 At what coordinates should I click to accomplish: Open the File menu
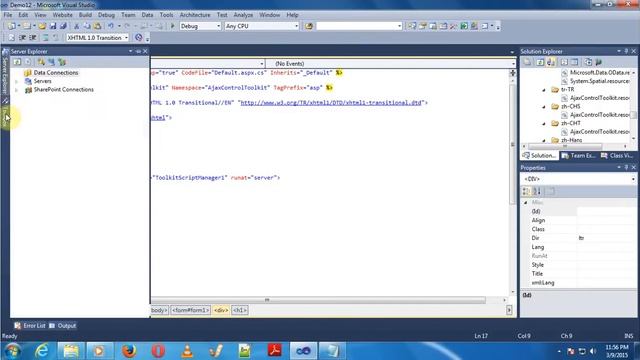click(8, 15)
